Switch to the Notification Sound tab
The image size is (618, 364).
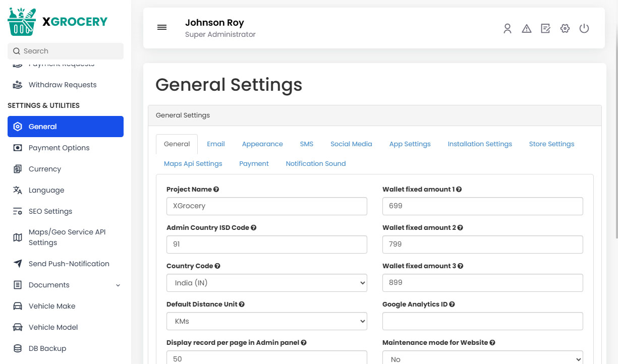316,163
